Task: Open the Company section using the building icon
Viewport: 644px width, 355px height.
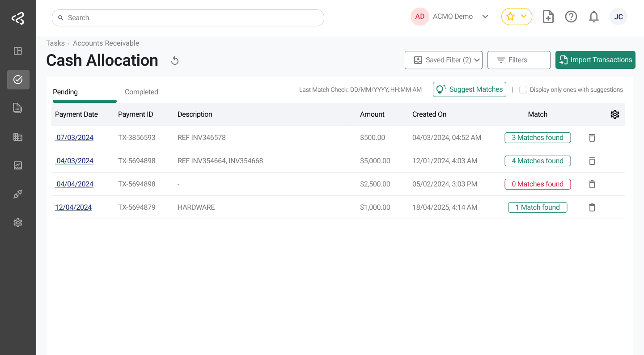Action: pyautogui.click(x=18, y=137)
